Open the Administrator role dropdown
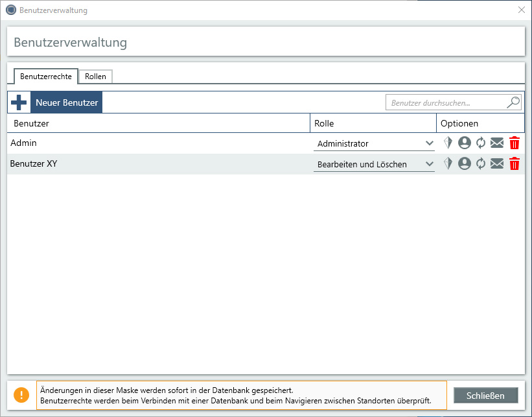This screenshot has width=532, height=417. [x=374, y=143]
